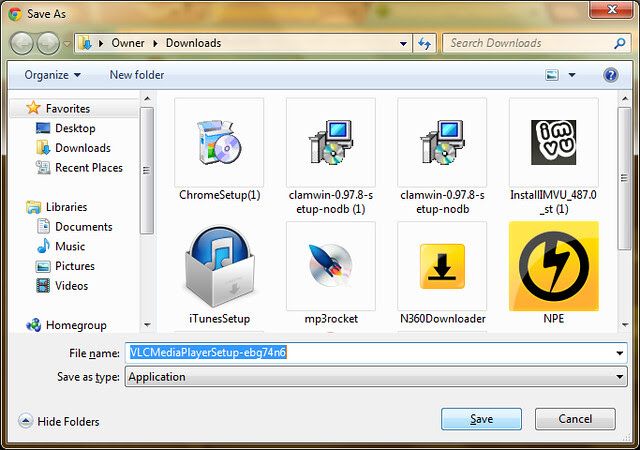This screenshot has height=450, width=640.
Task: Open the view options dropdown arrow
Action: tap(572, 75)
